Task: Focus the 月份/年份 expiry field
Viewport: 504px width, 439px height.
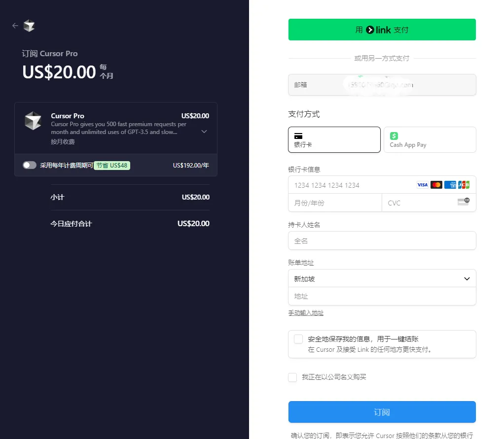Action: click(x=335, y=203)
